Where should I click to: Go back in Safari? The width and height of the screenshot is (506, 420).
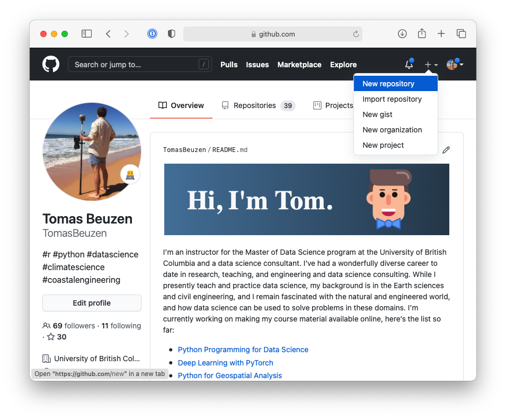109,33
